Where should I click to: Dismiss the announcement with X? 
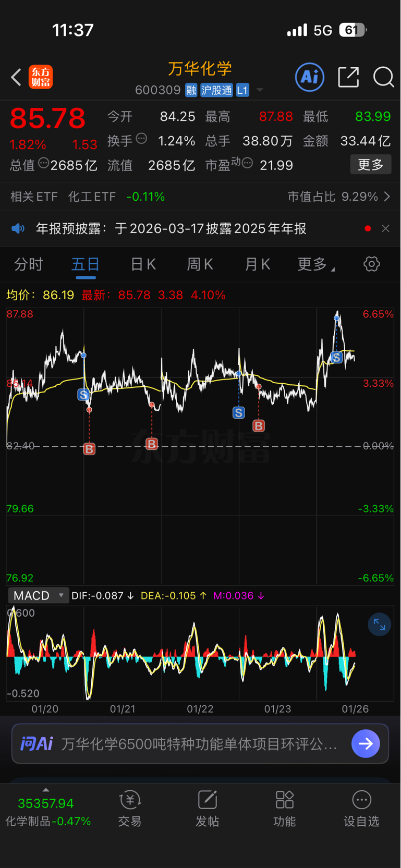click(x=385, y=228)
